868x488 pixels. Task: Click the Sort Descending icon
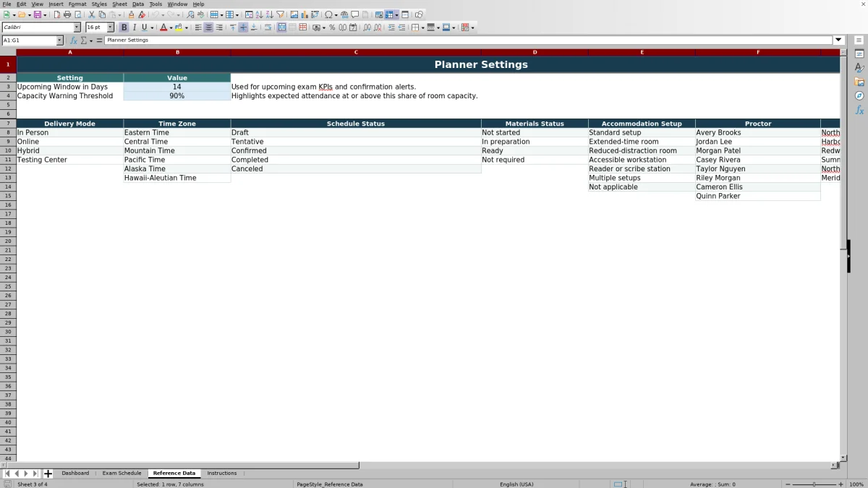[x=269, y=14]
